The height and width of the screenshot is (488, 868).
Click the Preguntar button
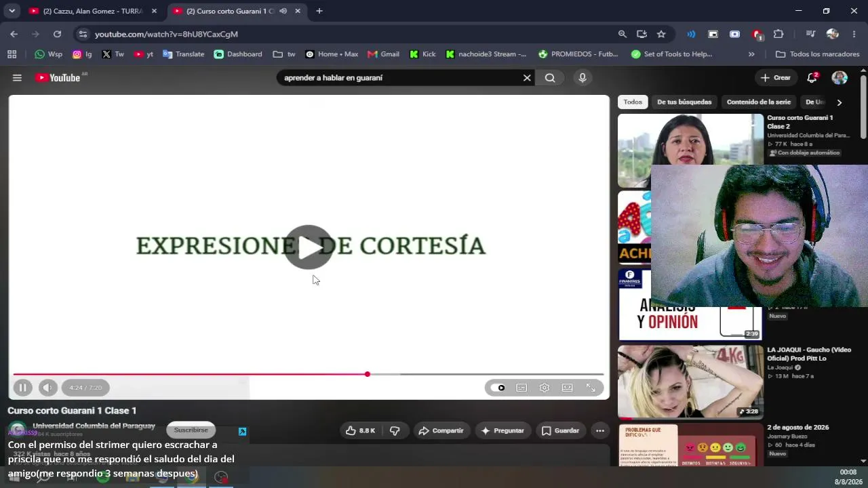[502, 430]
